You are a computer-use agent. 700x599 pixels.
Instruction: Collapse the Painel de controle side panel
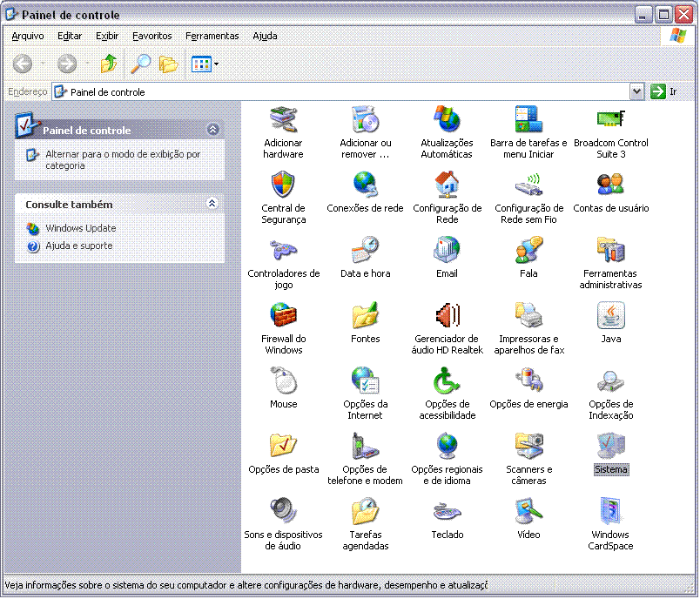point(213,130)
